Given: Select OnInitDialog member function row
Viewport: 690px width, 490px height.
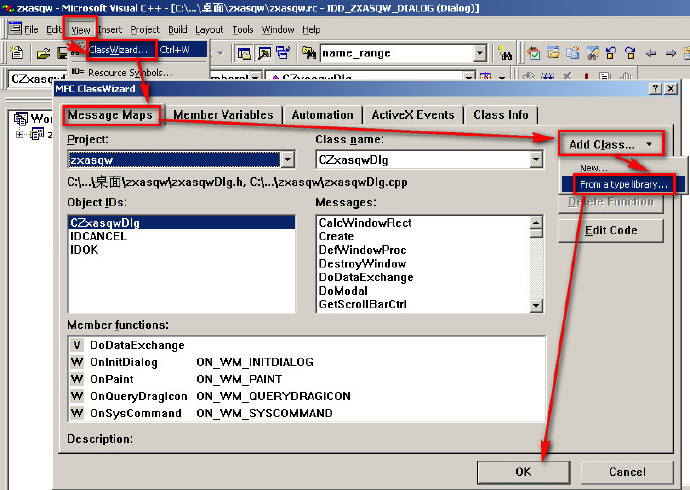Looking at the screenshot, I should click(x=307, y=362).
